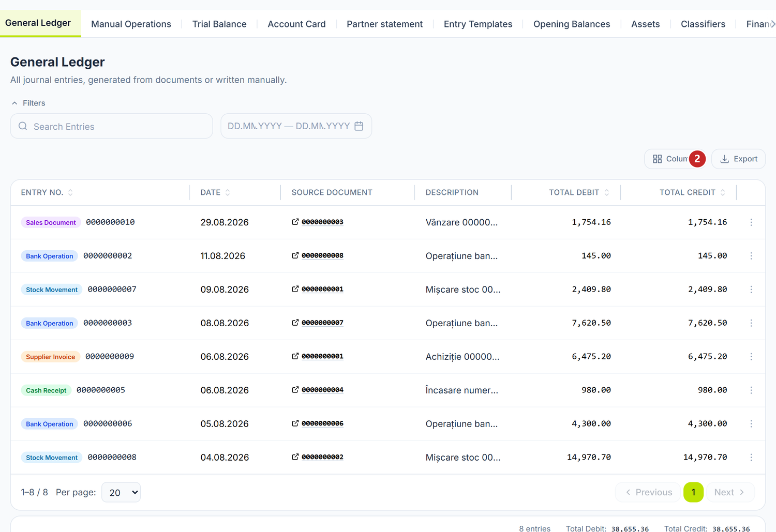Switch to the Opening Balances tab
776x532 pixels.
point(572,24)
